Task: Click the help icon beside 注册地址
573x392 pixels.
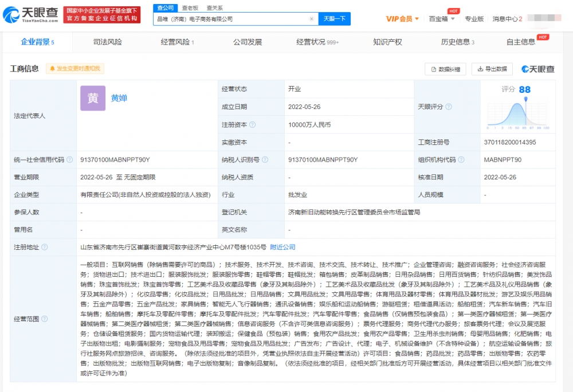Action: click(x=45, y=248)
